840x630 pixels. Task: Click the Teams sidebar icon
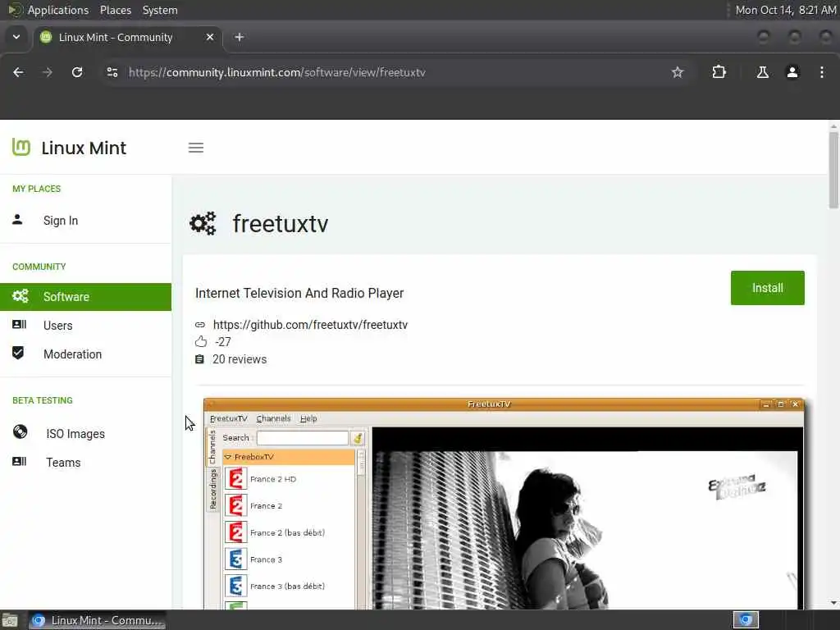[20, 461]
